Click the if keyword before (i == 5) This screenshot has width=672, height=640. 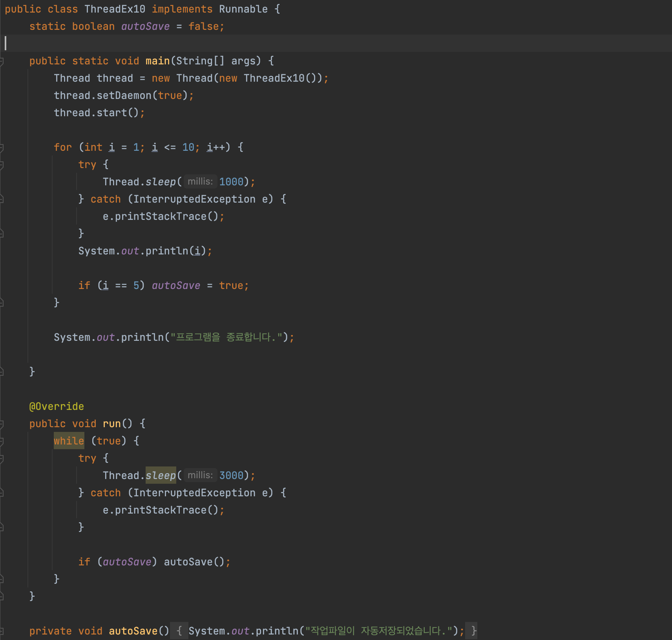tap(84, 285)
